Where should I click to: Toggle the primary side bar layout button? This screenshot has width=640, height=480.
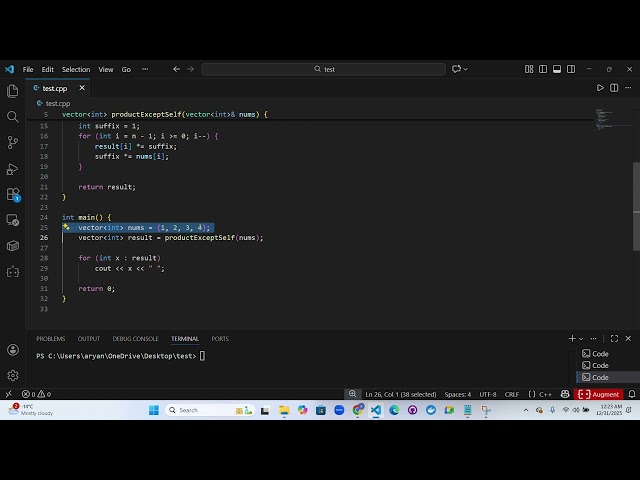(x=543, y=69)
